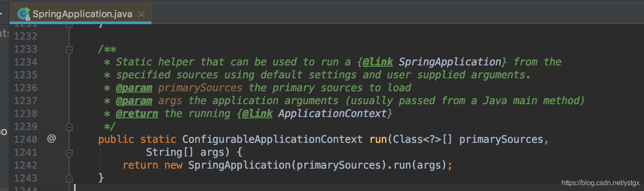Close the SpringApplication.java tab
Image resolution: width=644 pixels, height=191 pixels.
pos(141,14)
